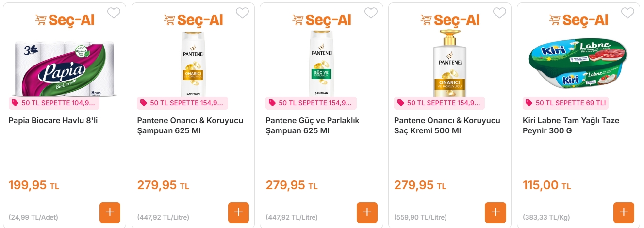Click Seç-Al logo on Kiri Labne card
This screenshot has width=644, height=228.
tap(578, 20)
